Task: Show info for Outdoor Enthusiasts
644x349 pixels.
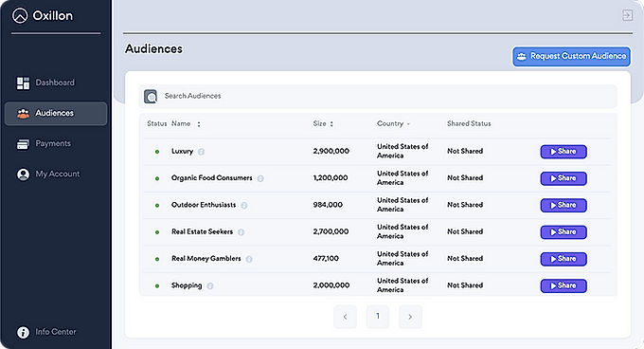Action: (x=244, y=205)
